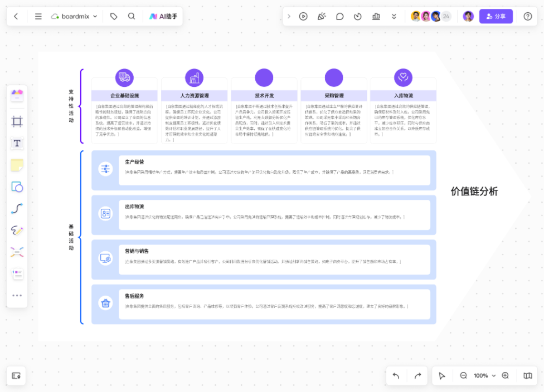
Task: Click the zoom in plus button
Action: (x=505, y=376)
